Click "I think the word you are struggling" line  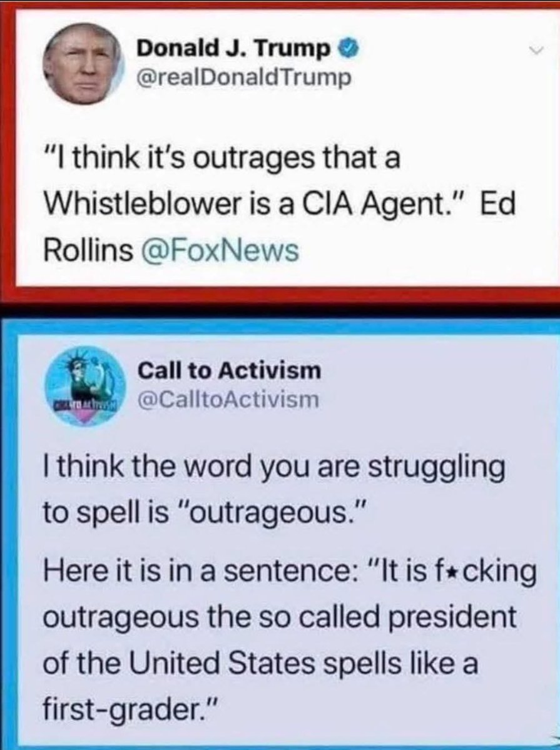point(274,469)
